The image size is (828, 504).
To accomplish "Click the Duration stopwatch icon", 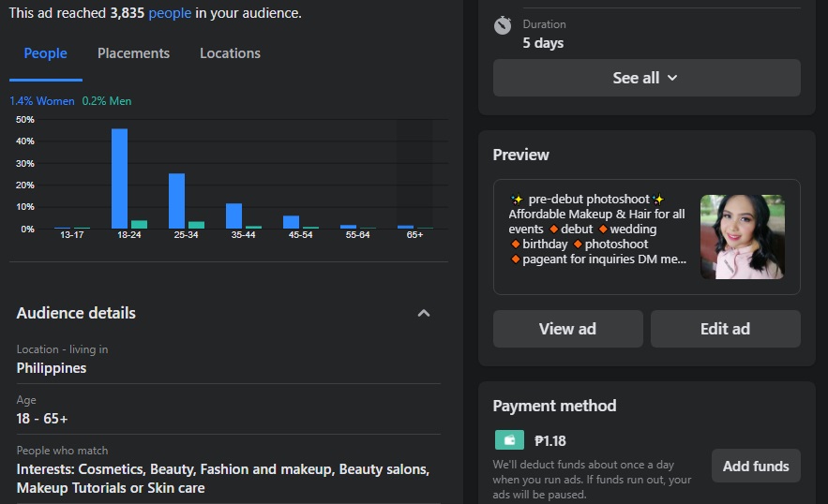I will 504,25.
